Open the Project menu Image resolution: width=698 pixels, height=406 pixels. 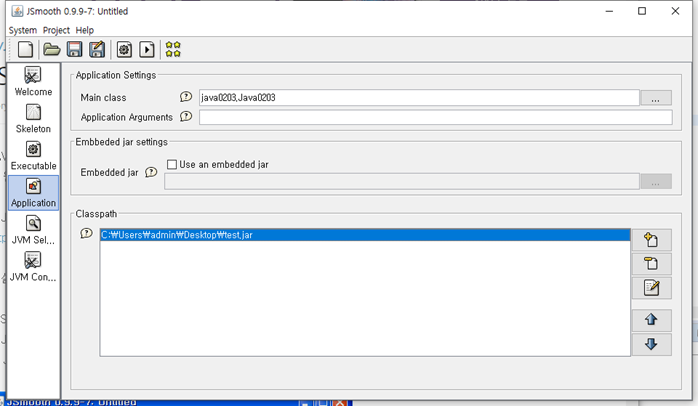point(56,30)
